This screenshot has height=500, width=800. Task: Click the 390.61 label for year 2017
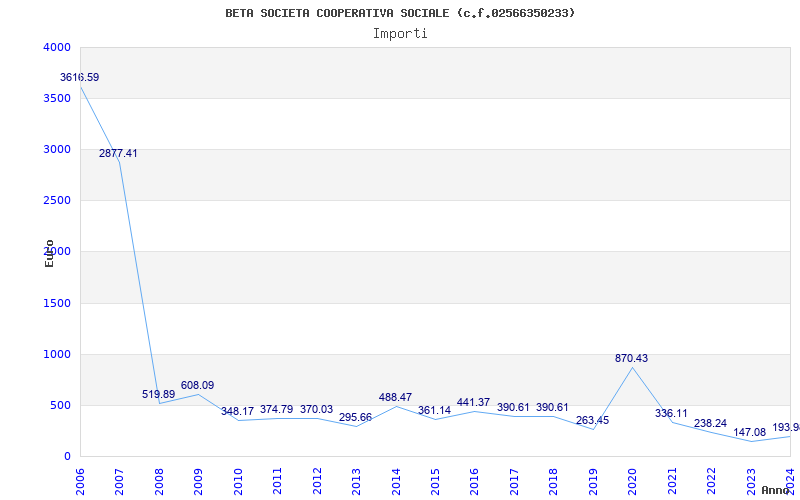pos(513,408)
